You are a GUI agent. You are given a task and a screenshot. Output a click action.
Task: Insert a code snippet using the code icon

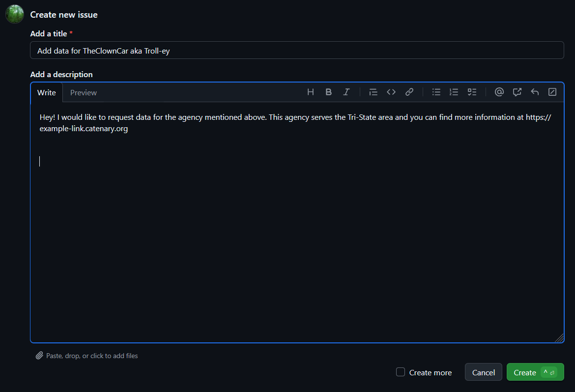coord(391,92)
